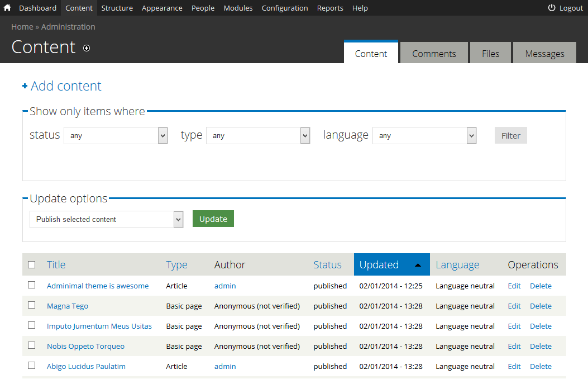Click Administration in the breadcrumb
Image resolution: width=588 pixels, height=379 pixels.
tap(68, 27)
